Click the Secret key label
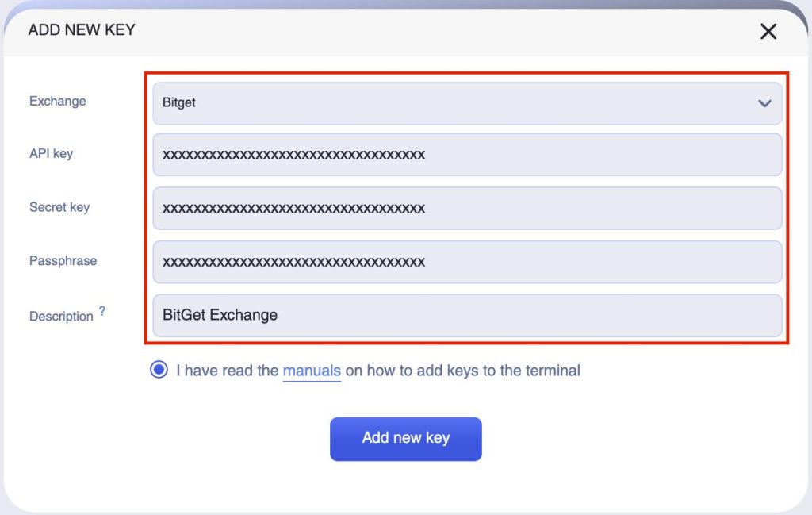 click(59, 207)
